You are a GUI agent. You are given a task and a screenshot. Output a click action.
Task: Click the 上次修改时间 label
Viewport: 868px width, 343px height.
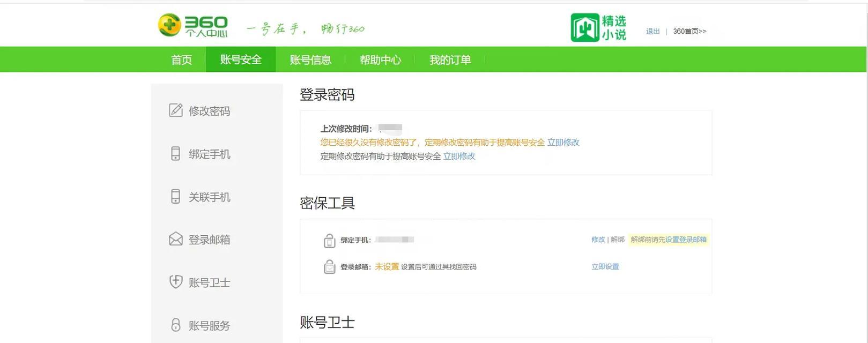346,129
